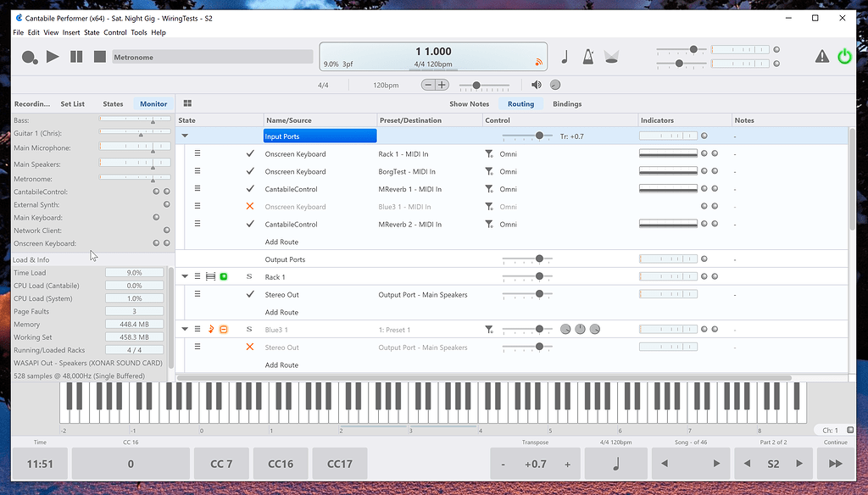Click the CC17 button
868x495 pixels.
(x=339, y=464)
